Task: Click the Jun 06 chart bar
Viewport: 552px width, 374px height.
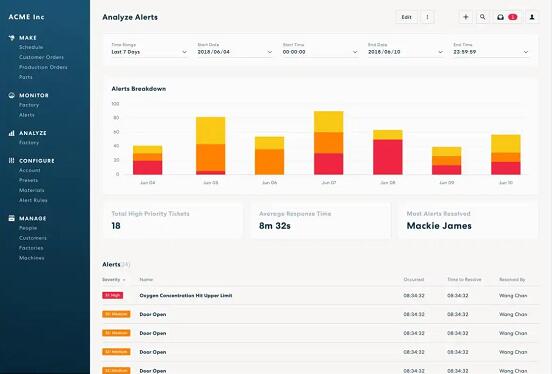Action: click(269, 155)
